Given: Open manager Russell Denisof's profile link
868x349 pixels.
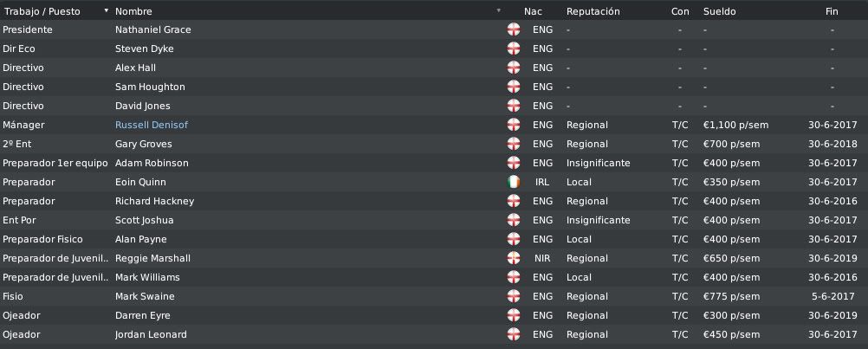Looking at the screenshot, I should coord(152,125).
